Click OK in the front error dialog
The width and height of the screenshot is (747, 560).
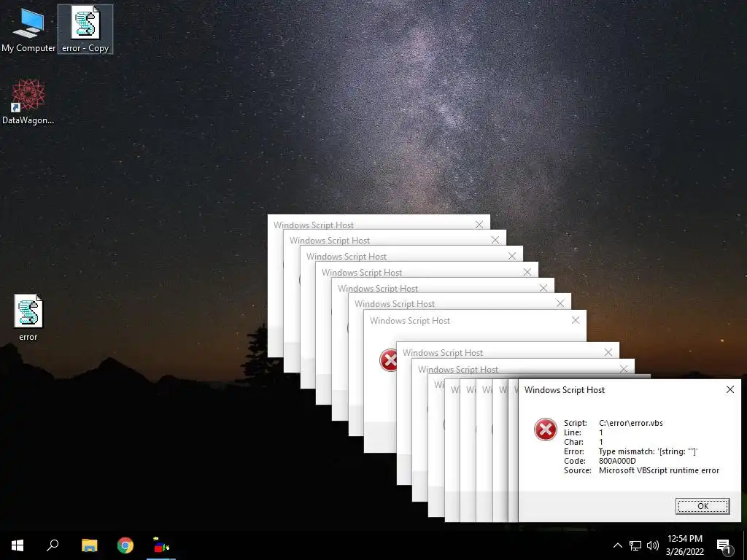[703, 506]
